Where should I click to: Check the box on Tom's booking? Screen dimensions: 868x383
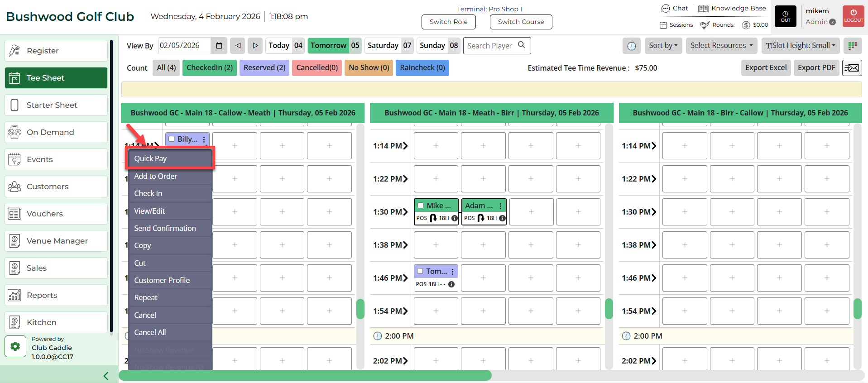[x=420, y=271]
